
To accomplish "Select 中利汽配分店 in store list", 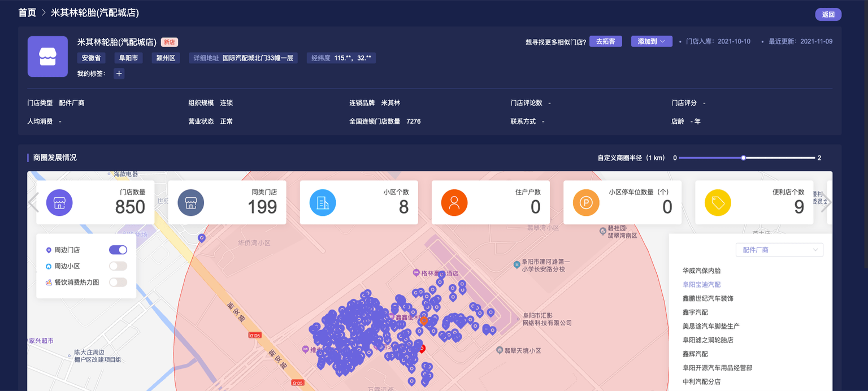I will coord(701,382).
